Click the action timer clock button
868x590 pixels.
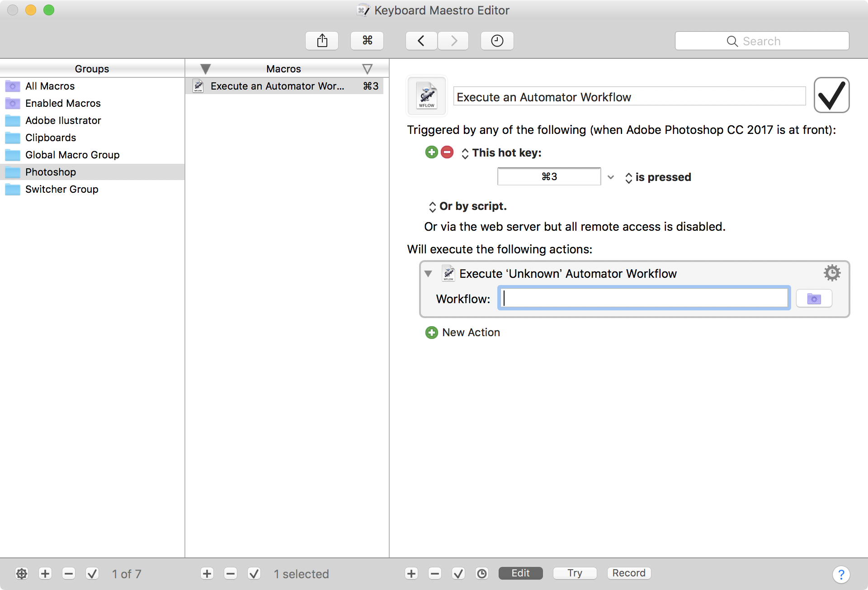[482, 574]
